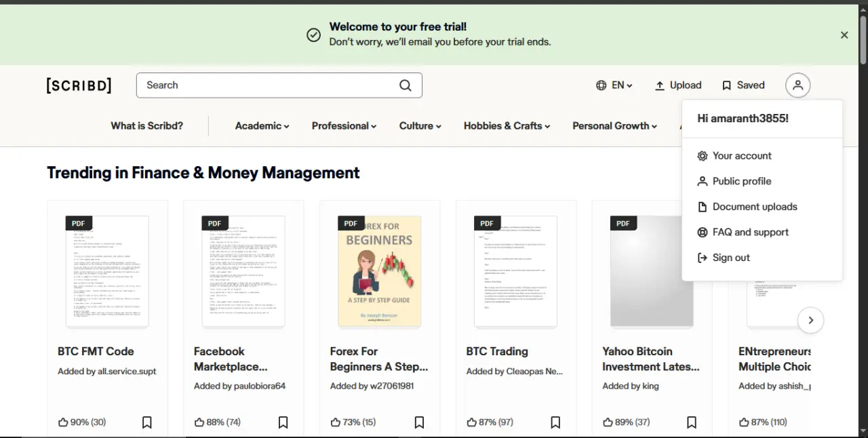
Task: Open BTC Trading document thumbnail
Action: pyautogui.click(x=515, y=271)
